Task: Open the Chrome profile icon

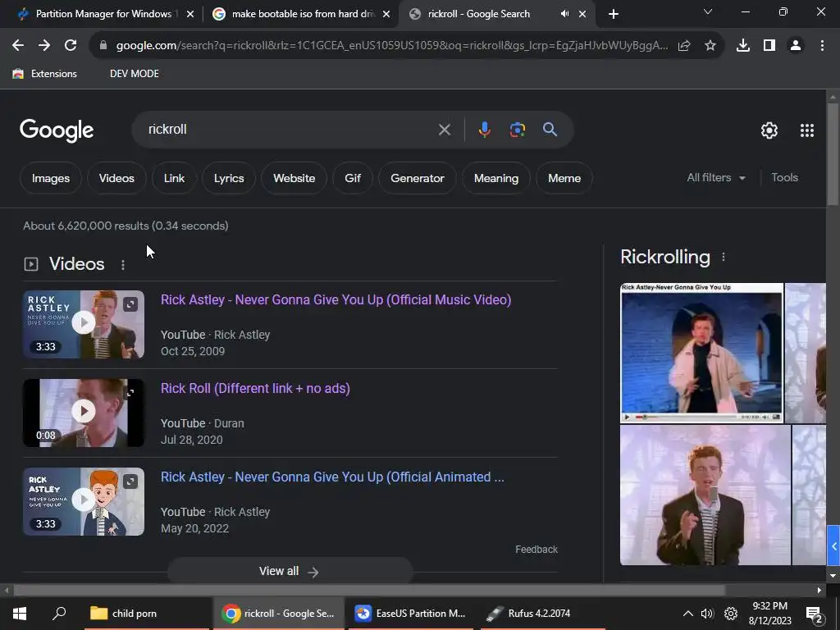Action: point(796,46)
